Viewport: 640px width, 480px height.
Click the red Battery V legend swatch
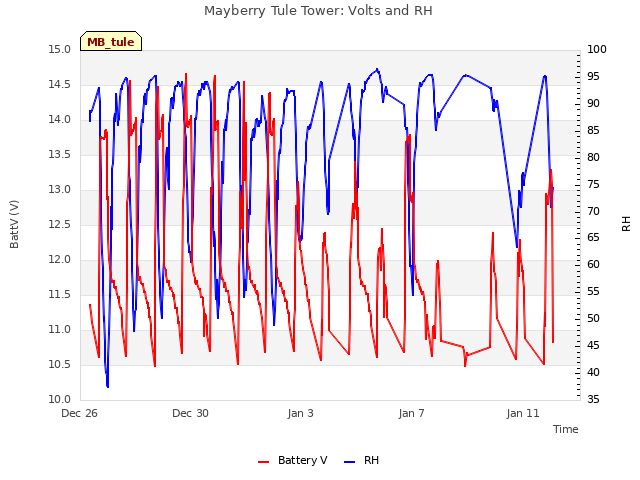tap(264, 462)
